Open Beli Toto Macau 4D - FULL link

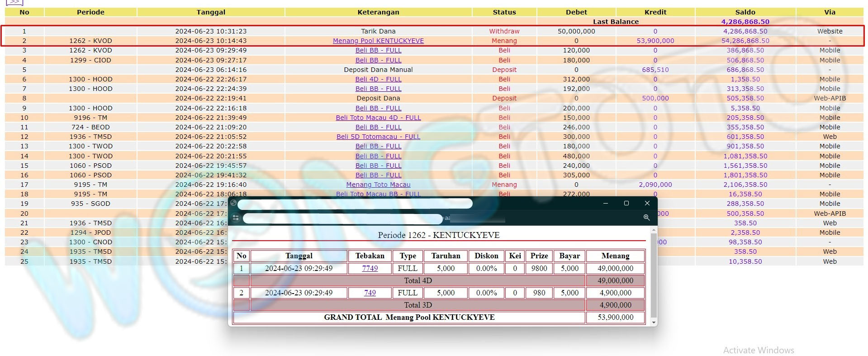point(378,118)
